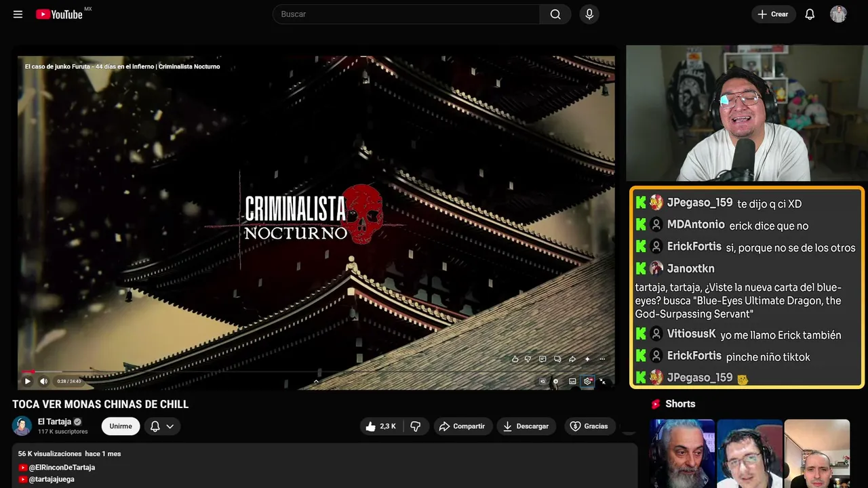The image size is (868, 488).
Task: Click the 56 K visualizaciones description line
Action: point(69,453)
